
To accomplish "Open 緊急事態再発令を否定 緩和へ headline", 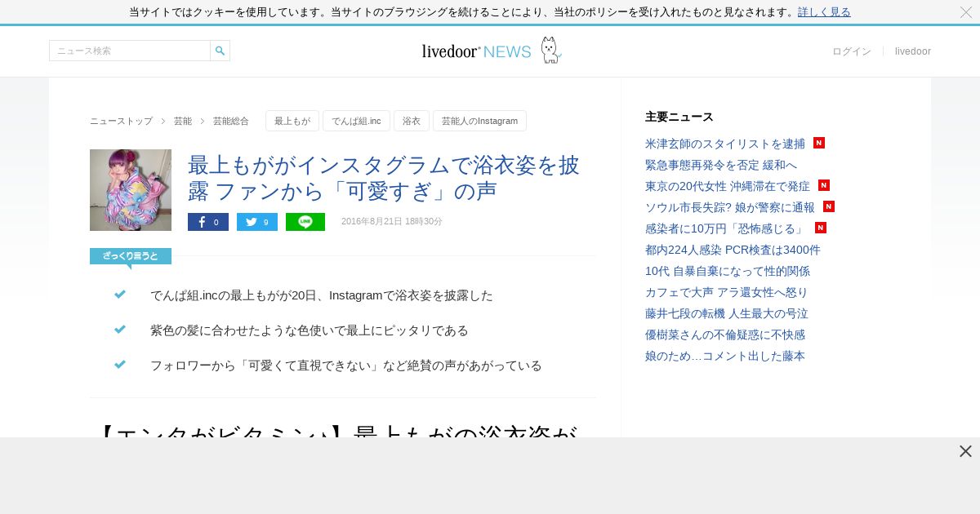I will click(721, 165).
